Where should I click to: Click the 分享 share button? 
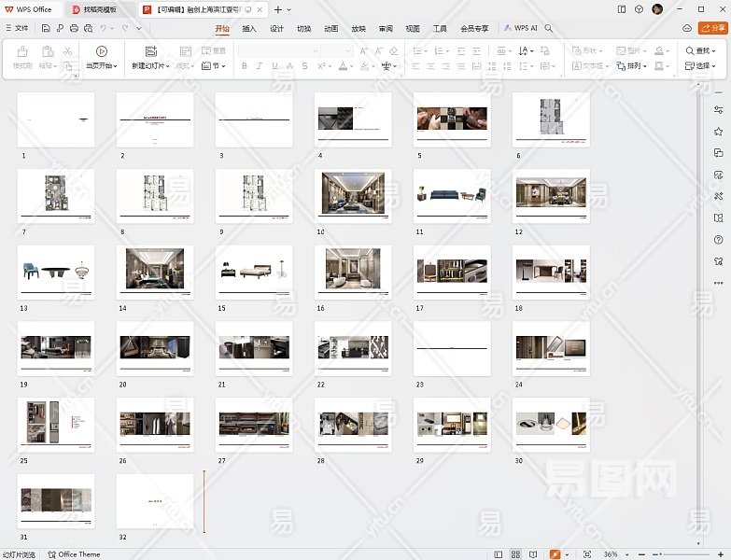click(x=713, y=28)
